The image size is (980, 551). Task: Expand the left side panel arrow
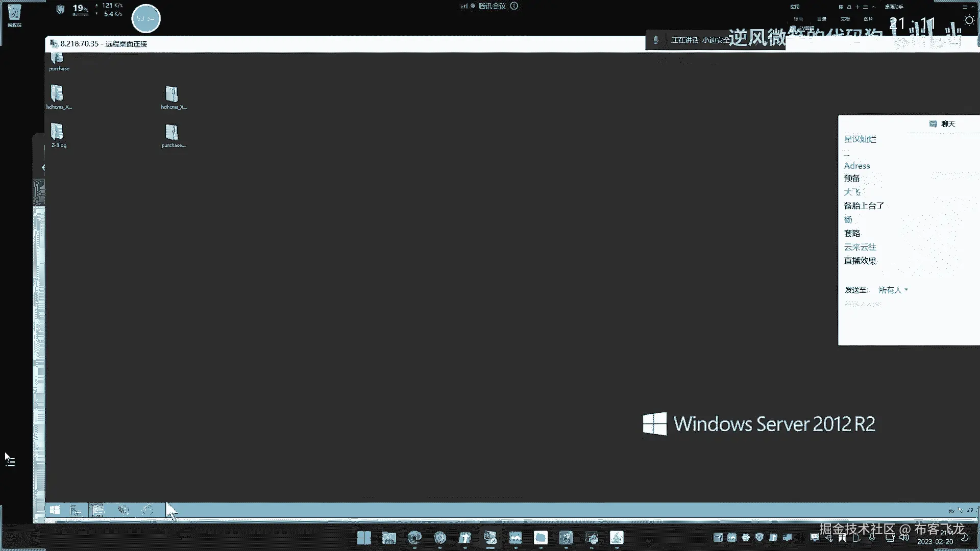[x=43, y=167]
